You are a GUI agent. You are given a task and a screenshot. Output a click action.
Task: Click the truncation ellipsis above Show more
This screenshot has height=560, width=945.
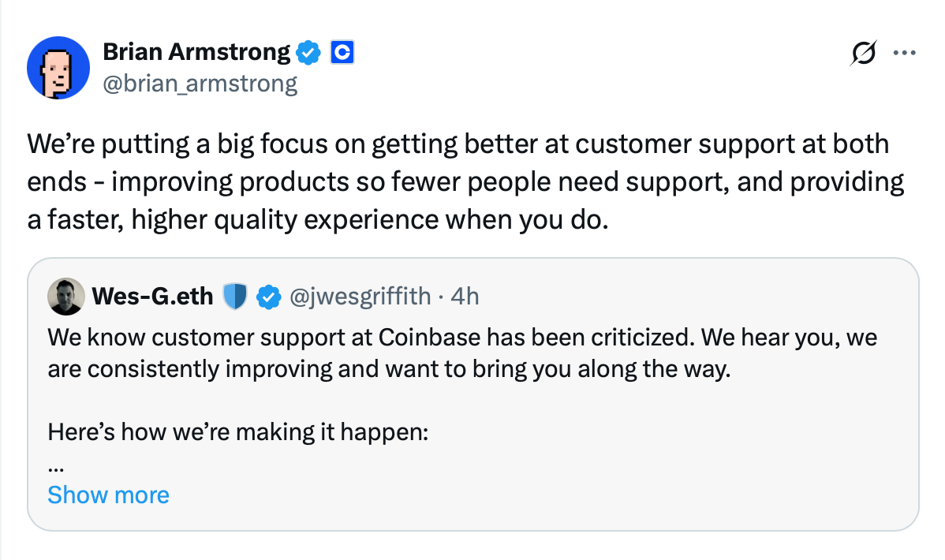(x=56, y=466)
